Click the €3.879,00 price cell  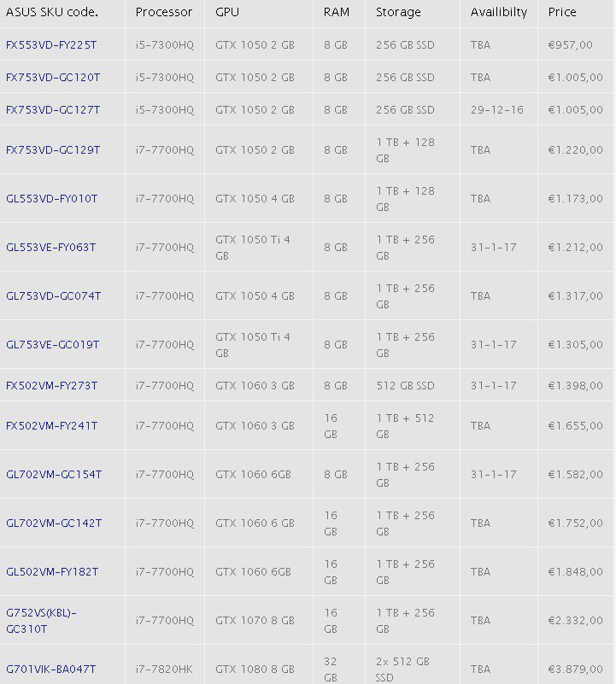(x=576, y=669)
